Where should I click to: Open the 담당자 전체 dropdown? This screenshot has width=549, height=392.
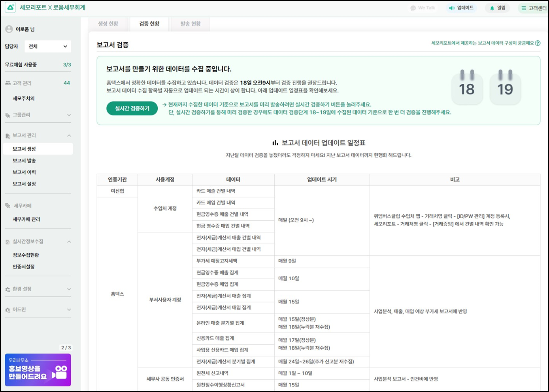(x=47, y=46)
